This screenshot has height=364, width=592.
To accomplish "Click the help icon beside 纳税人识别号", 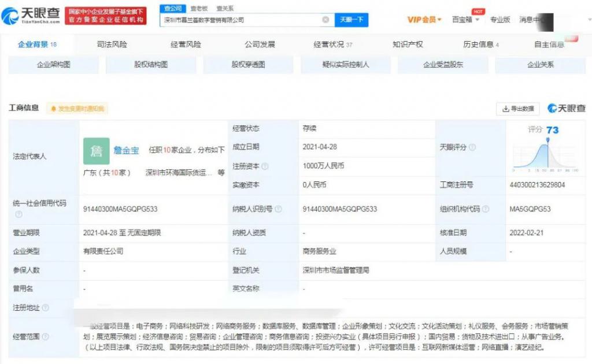I will (x=279, y=209).
